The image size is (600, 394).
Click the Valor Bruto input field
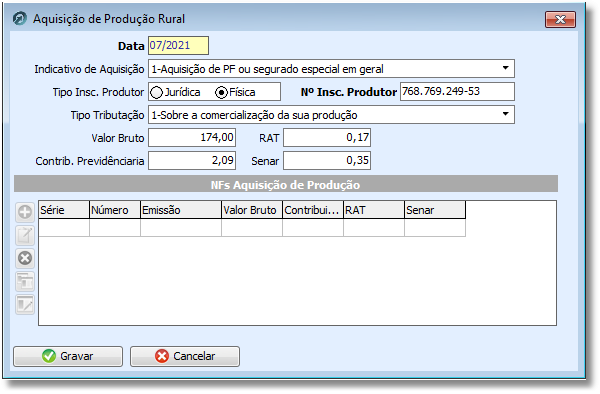pyautogui.click(x=192, y=137)
